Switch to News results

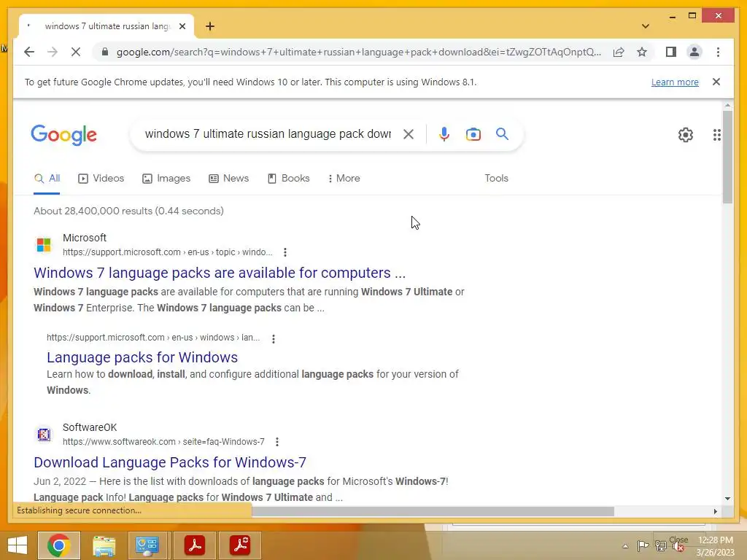point(228,179)
